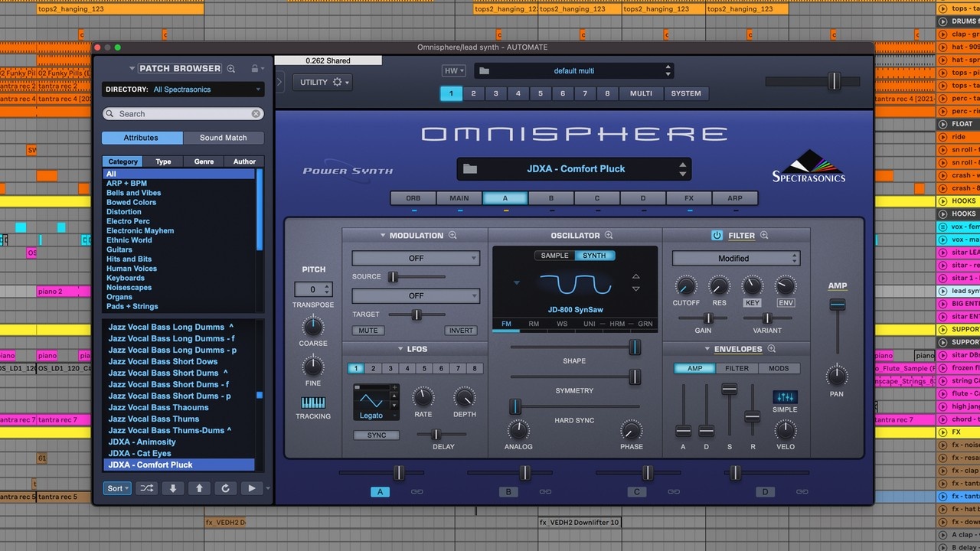Click the link icon beside layer B

pyautogui.click(x=545, y=492)
